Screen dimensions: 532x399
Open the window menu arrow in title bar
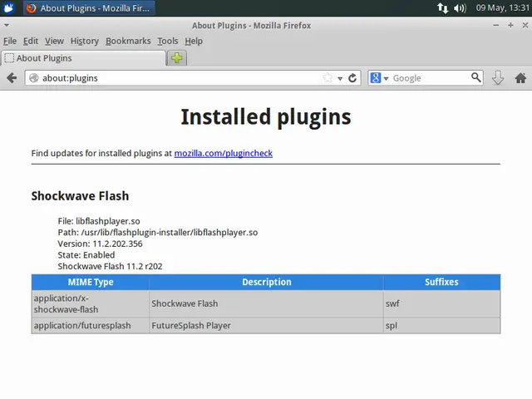pos(7,25)
